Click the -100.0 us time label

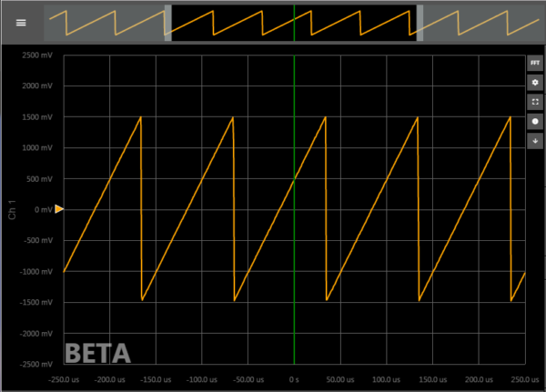pos(202,379)
